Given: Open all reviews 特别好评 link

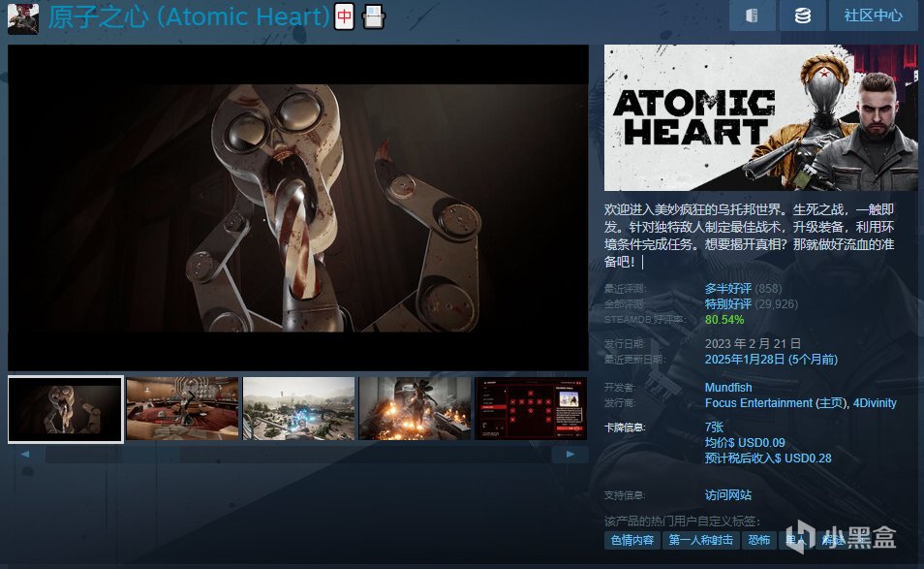Looking at the screenshot, I should (x=727, y=303).
